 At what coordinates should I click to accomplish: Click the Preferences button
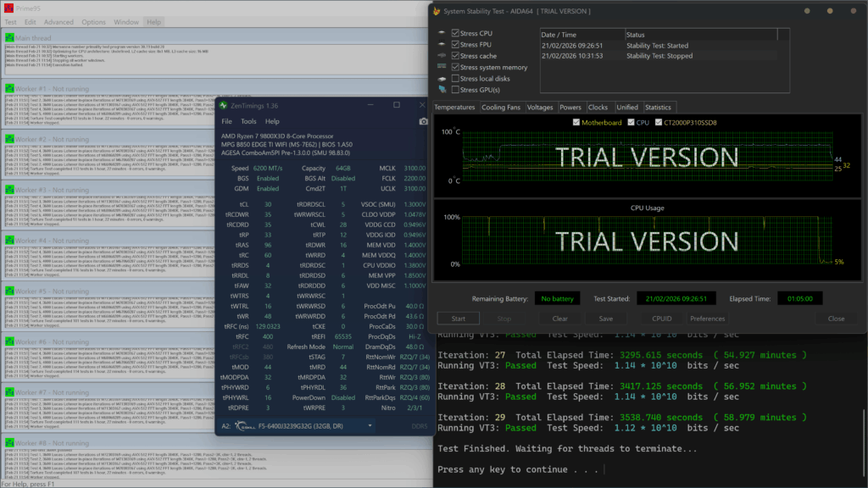pos(707,319)
